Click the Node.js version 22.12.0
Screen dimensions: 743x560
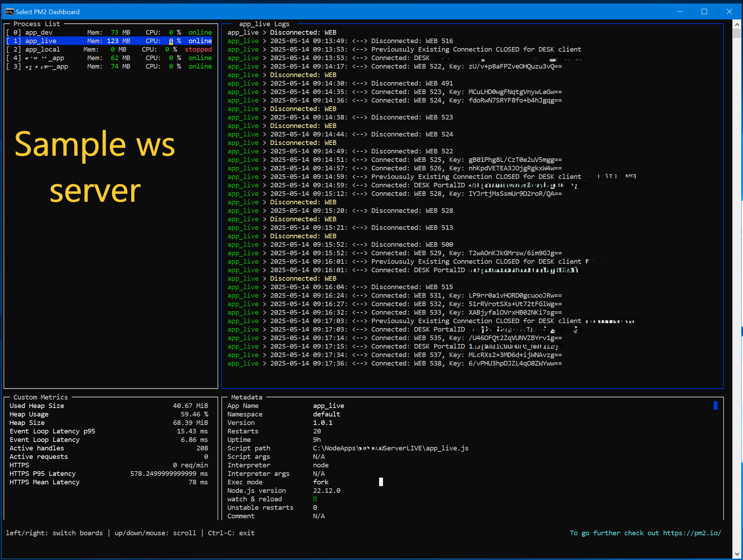tap(326, 491)
